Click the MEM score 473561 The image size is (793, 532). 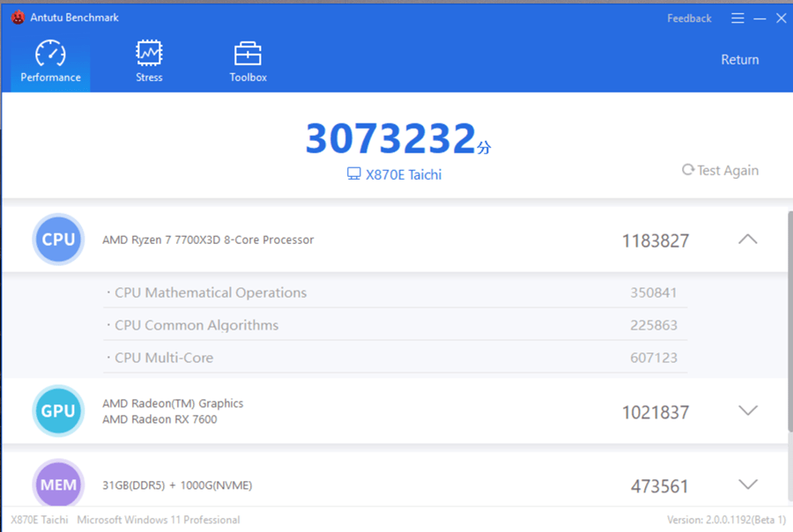pyautogui.click(x=659, y=486)
